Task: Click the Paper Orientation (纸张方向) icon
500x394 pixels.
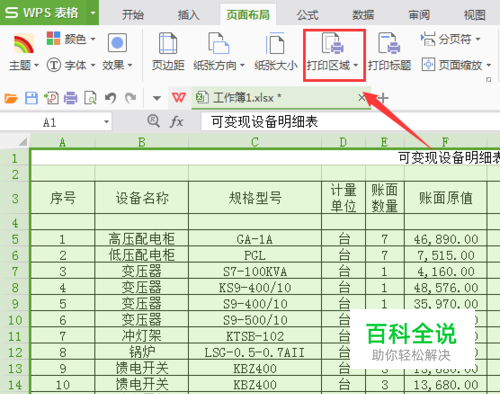Action: pyautogui.click(x=219, y=44)
